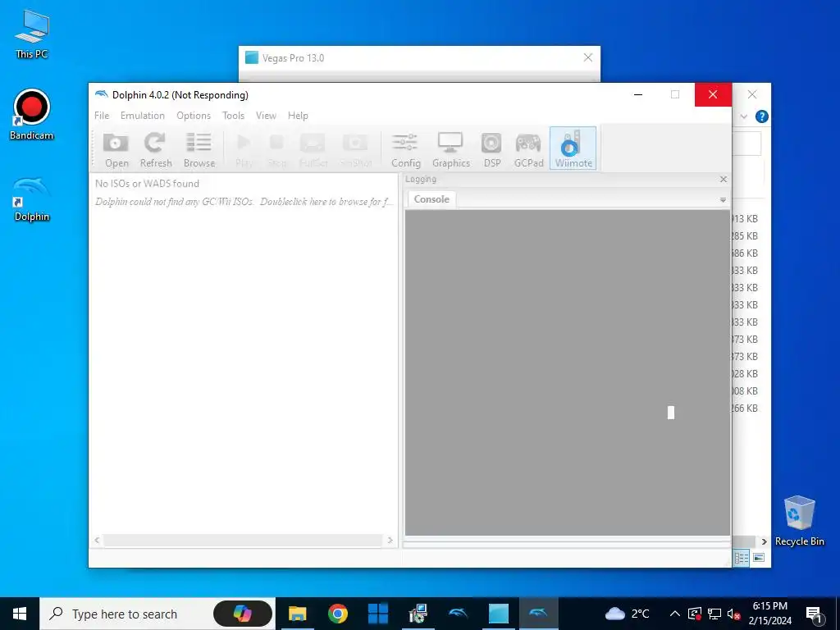Viewport: 840px width, 630px height.
Task: Click the game list scroll-left arrow
Action: click(97, 540)
